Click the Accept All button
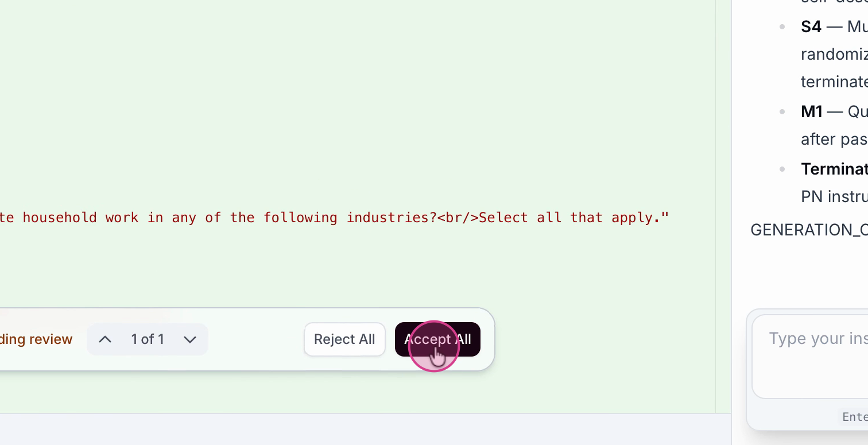868x445 pixels. pos(437,339)
